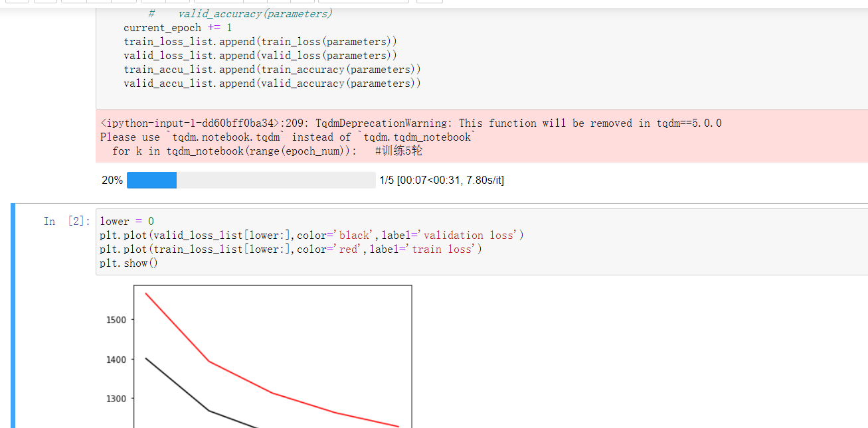Click the train_loss_list.append code line
This screenshot has width=868, height=428.
(260, 42)
